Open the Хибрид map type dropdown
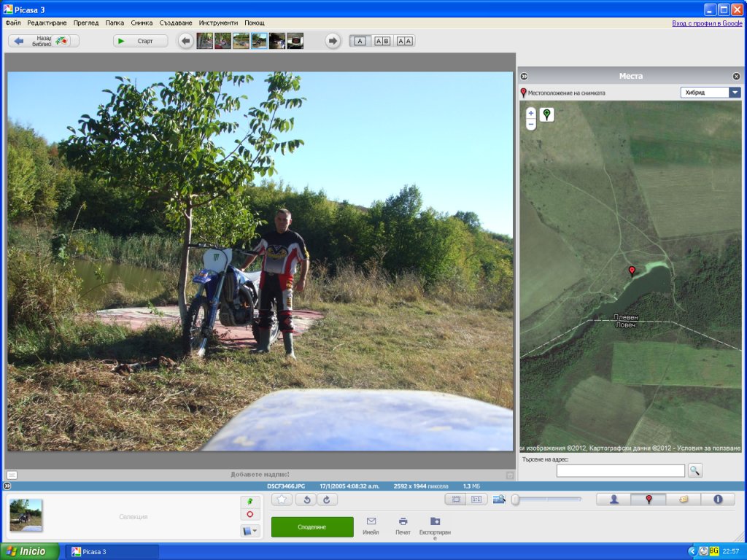The image size is (747, 560). 711,93
